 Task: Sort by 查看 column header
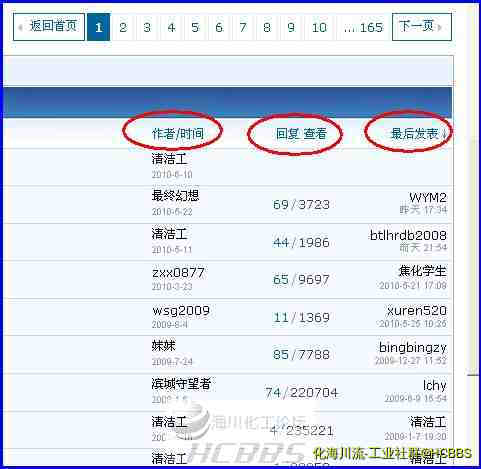pos(315,134)
